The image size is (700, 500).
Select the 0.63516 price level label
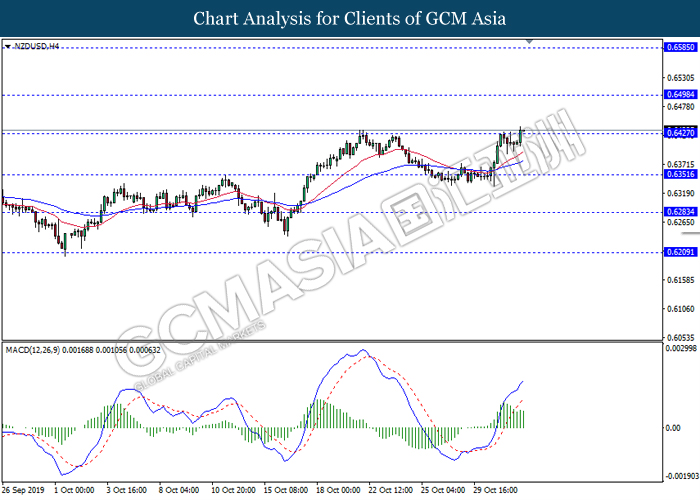pyautogui.click(x=680, y=174)
